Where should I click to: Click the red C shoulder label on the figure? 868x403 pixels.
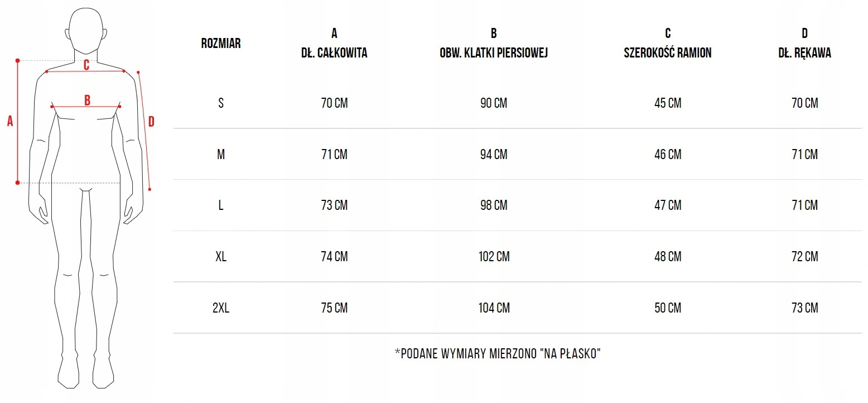(86, 65)
